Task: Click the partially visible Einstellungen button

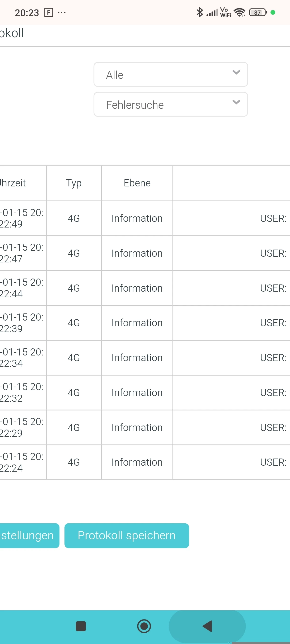Action: pyautogui.click(x=28, y=535)
